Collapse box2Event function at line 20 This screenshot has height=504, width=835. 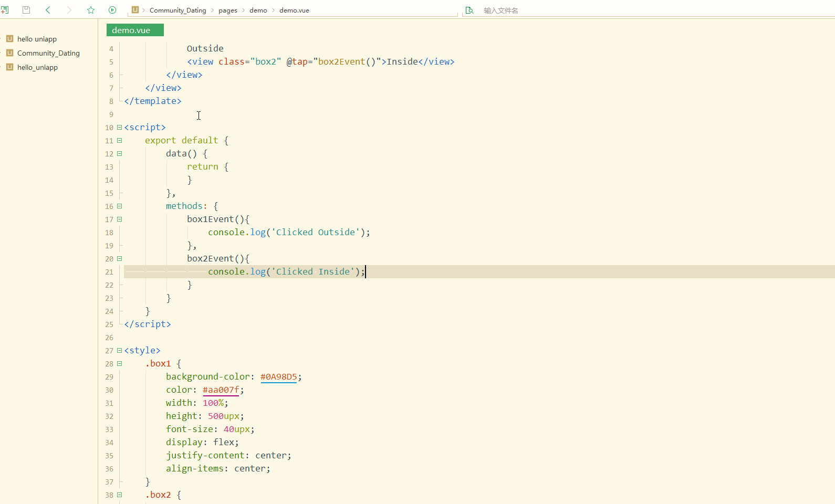coord(120,258)
